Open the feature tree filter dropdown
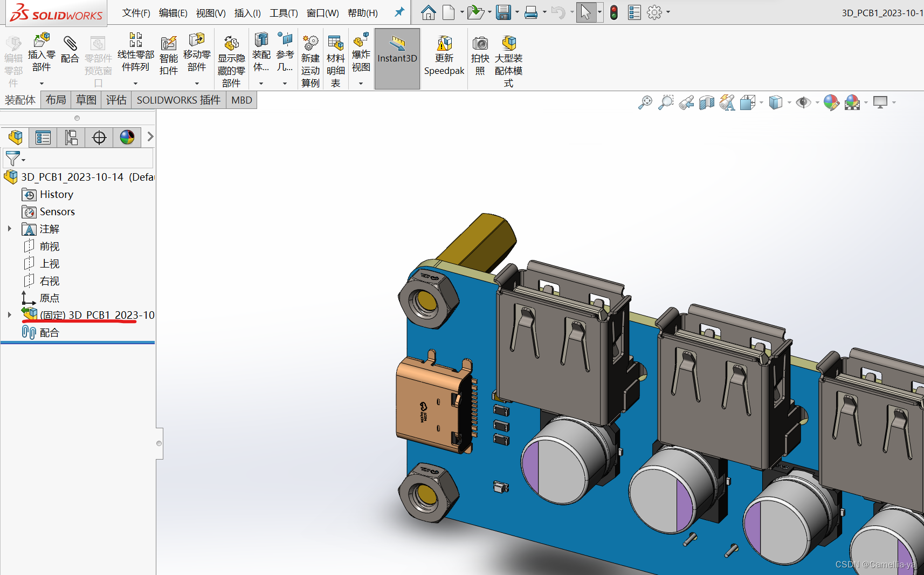 [x=15, y=159]
